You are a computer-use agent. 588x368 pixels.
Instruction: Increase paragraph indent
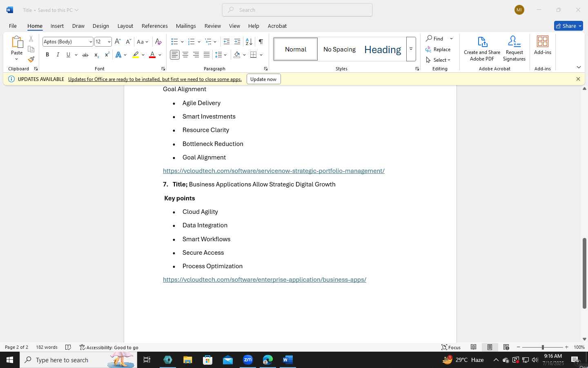pyautogui.click(x=237, y=42)
